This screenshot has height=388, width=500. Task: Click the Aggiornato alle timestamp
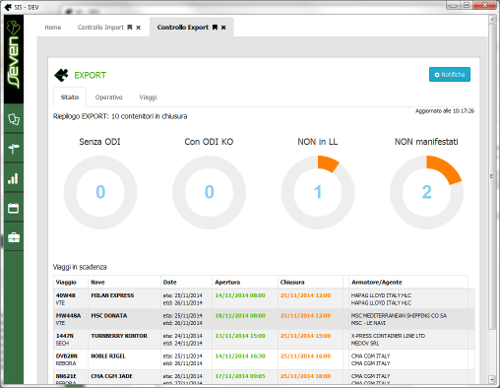(444, 111)
